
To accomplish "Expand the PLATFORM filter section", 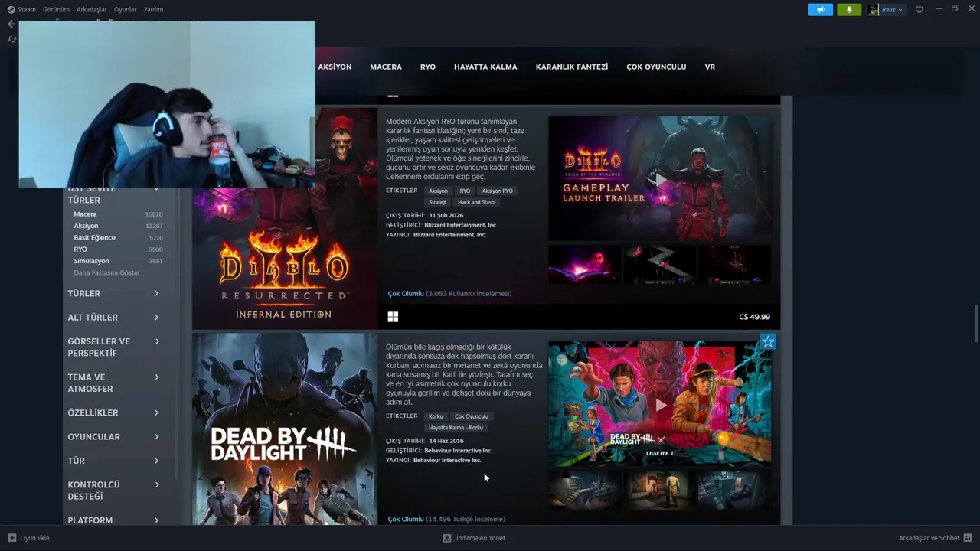I will tap(113, 520).
